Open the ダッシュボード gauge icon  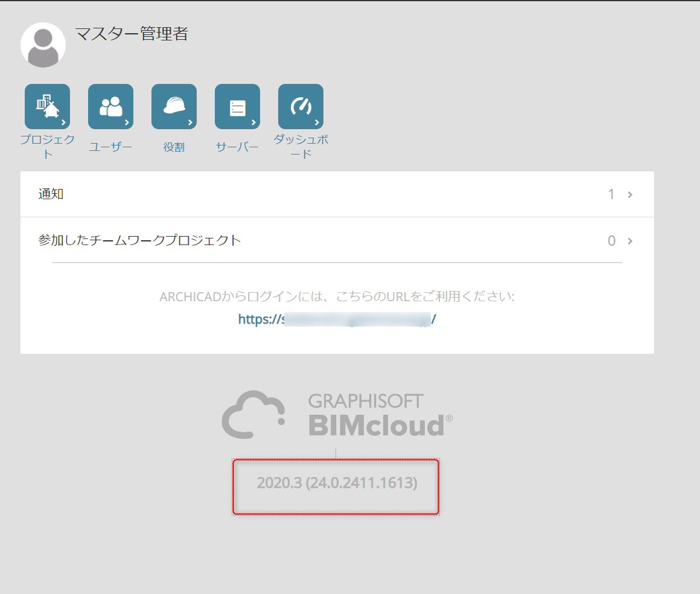(x=301, y=106)
